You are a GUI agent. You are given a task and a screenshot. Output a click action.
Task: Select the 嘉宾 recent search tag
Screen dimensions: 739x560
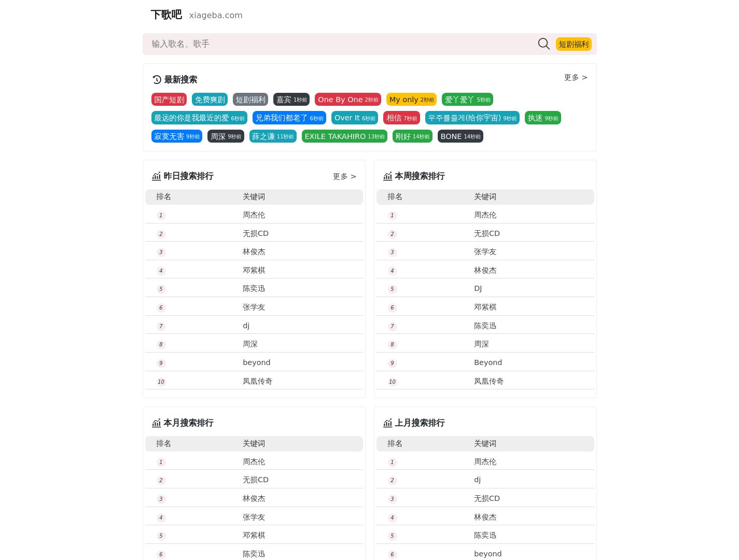[291, 100]
